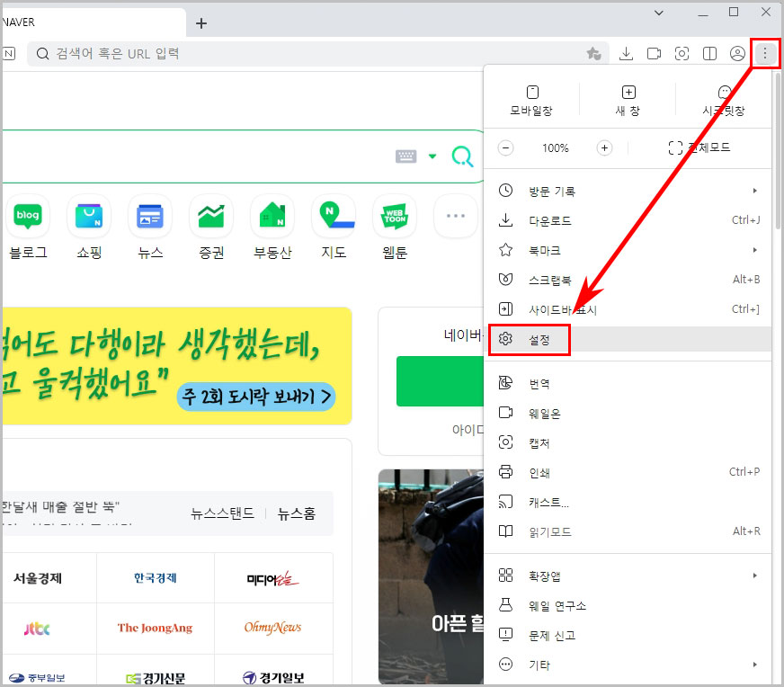Expand the 방문 기록 submenu
The height and width of the screenshot is (687, 784).
(628, 191)
